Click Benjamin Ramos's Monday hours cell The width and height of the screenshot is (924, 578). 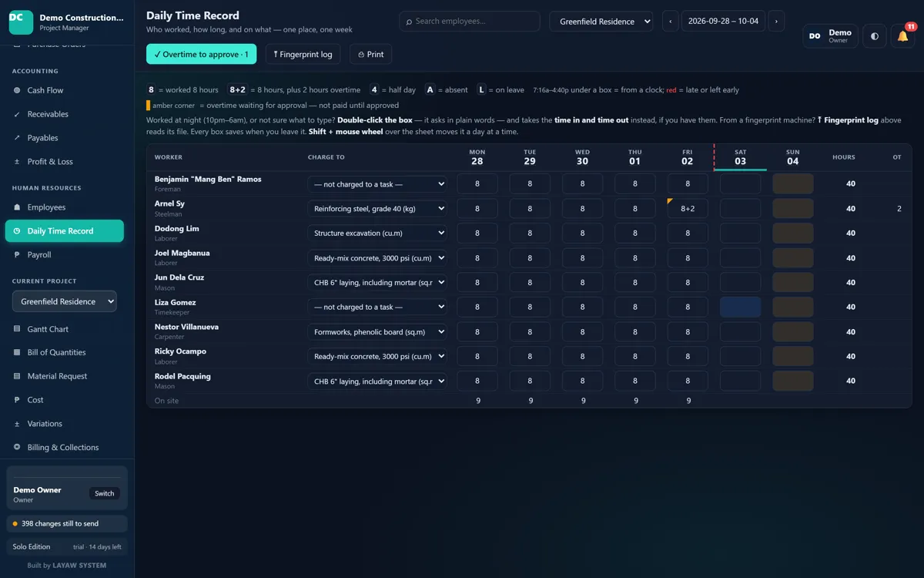[x=477, y=184]
